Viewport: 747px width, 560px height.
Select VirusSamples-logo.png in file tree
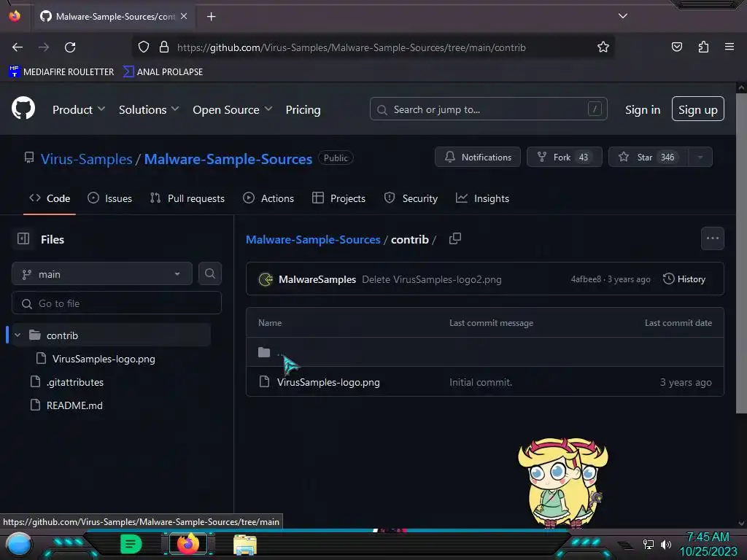[x=104, y=359]
